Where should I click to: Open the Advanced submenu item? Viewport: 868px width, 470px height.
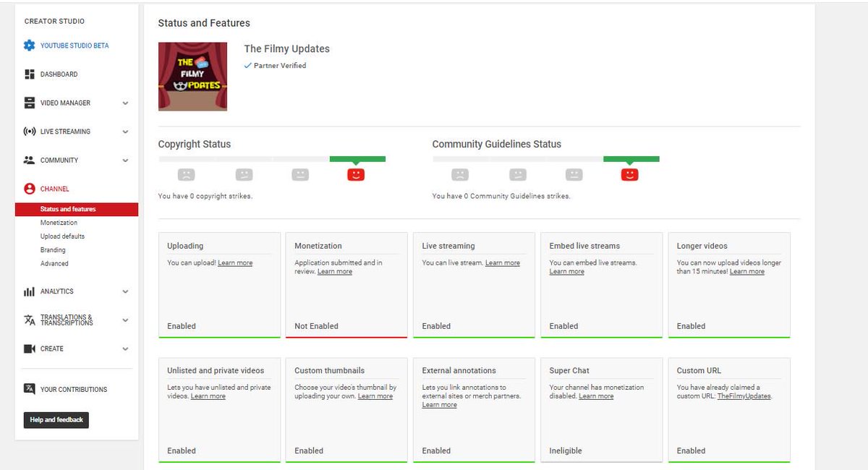click(54, 264)
